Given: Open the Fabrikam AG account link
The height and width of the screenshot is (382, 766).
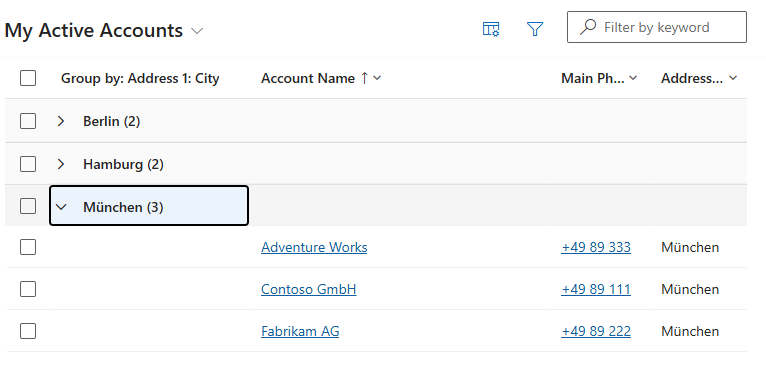Looking at the screenshot, I should (x=300, y=331).
